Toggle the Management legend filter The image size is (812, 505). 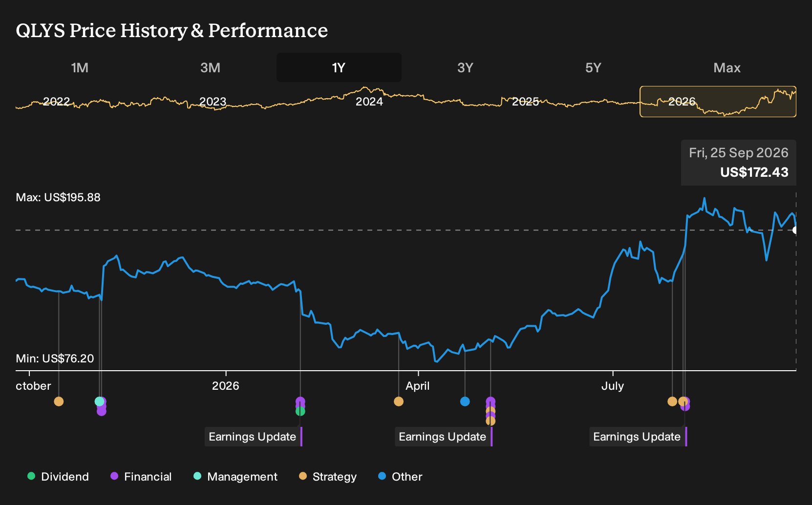(235, 477)
